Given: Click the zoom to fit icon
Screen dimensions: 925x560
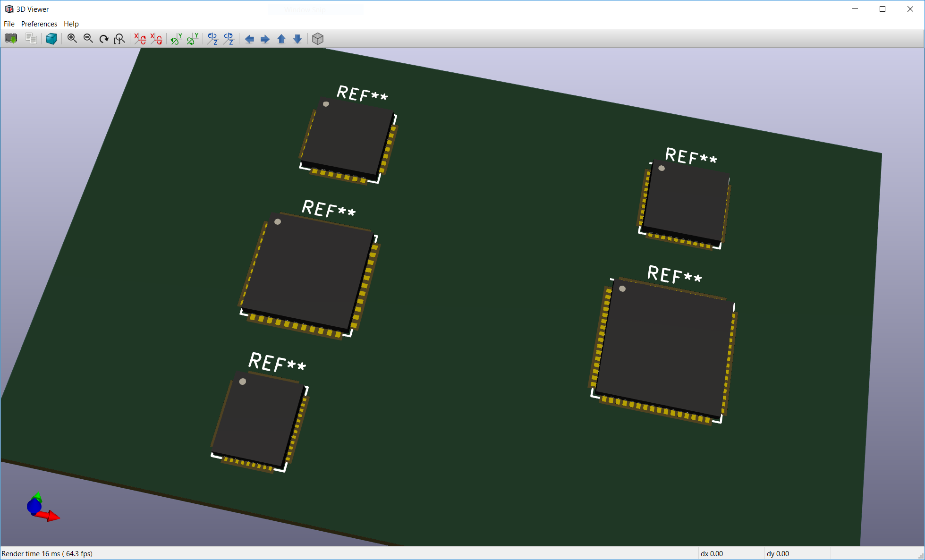Looking at the screenshot, I should (120, 39).
